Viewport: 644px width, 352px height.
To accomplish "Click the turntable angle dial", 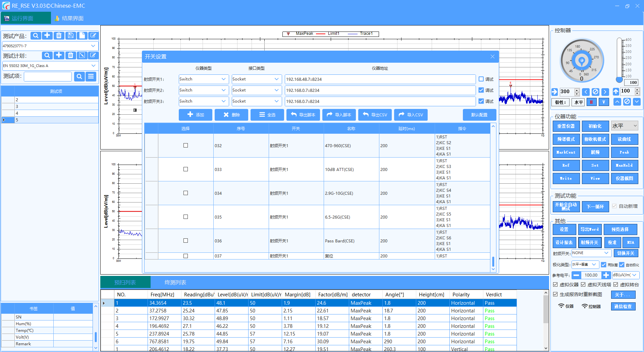I will 582,61.
